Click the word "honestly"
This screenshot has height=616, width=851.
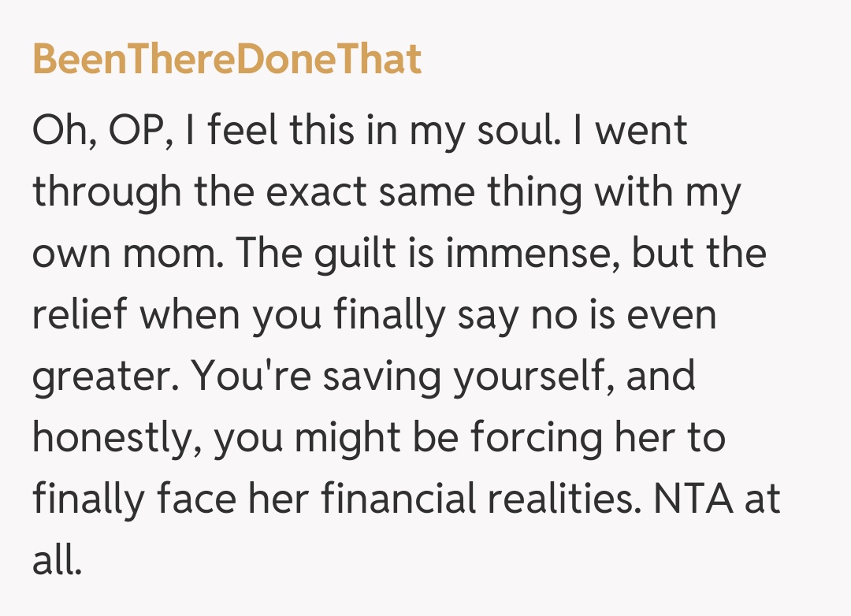point(116,437)
